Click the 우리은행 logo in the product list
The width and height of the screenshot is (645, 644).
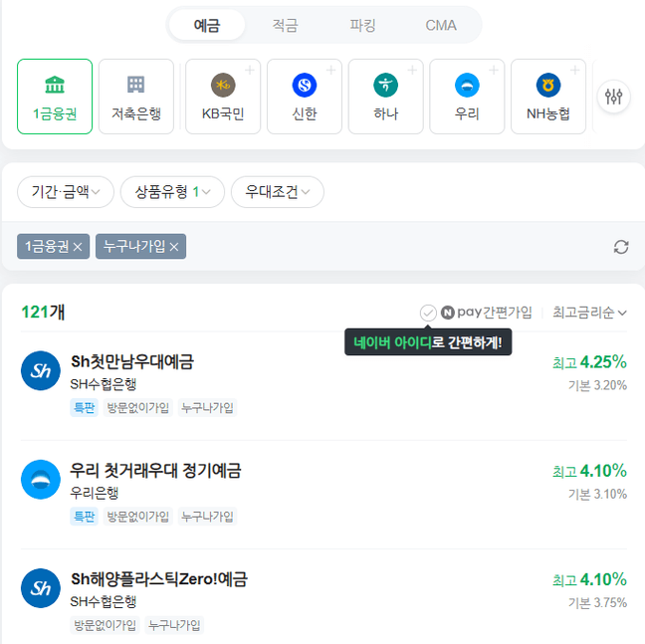[41, 480]
